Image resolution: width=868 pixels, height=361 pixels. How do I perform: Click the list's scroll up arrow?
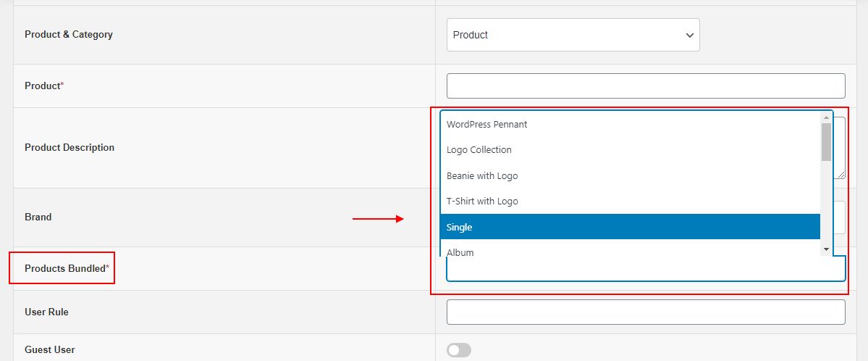click(826, 117)
